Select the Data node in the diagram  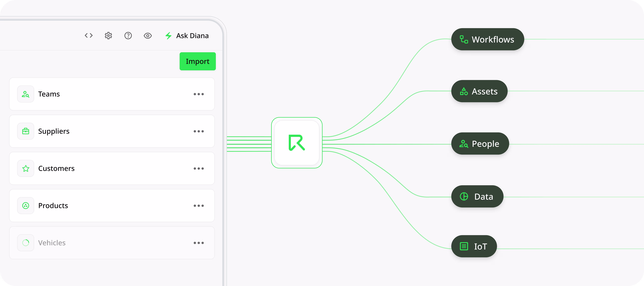click(x=477, y=196)
